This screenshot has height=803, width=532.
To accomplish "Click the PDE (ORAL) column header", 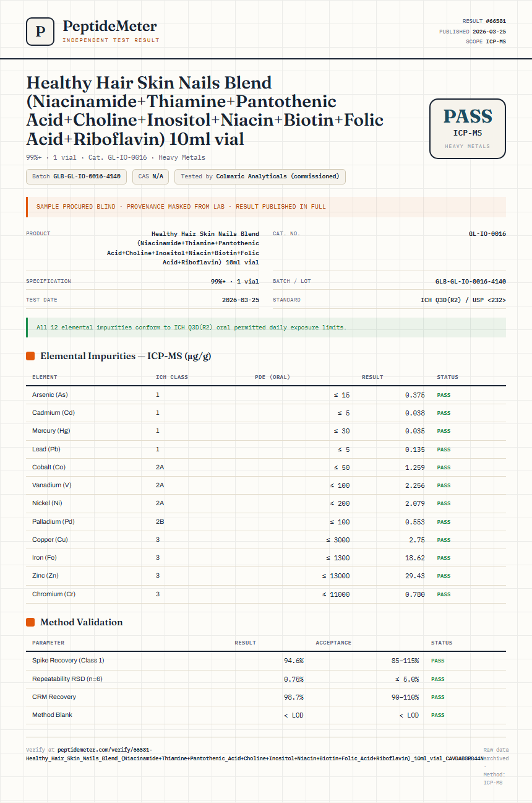I will click(x=272, y=377).
